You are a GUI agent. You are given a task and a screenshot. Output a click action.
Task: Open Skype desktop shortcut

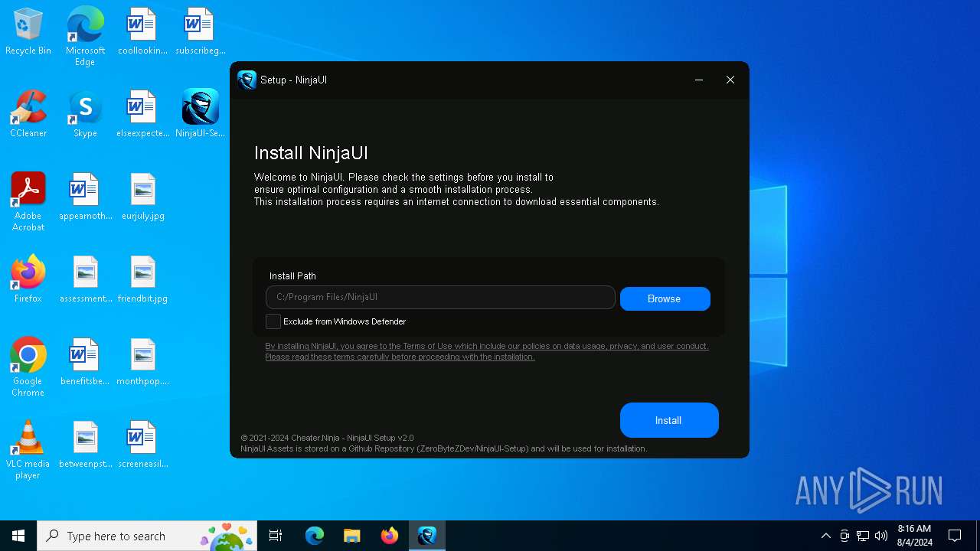(x=85, y=115)
